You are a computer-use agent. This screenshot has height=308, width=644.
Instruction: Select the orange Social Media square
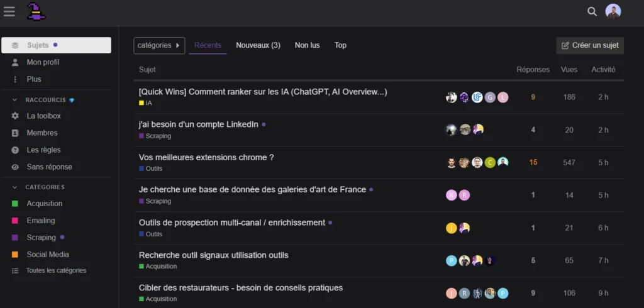click(15, 255)
